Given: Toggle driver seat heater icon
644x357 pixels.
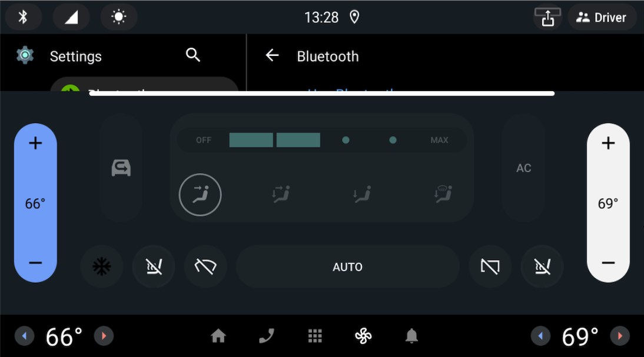Looking at the screenshot, I should pyautogui.click(x=154, y=267).
